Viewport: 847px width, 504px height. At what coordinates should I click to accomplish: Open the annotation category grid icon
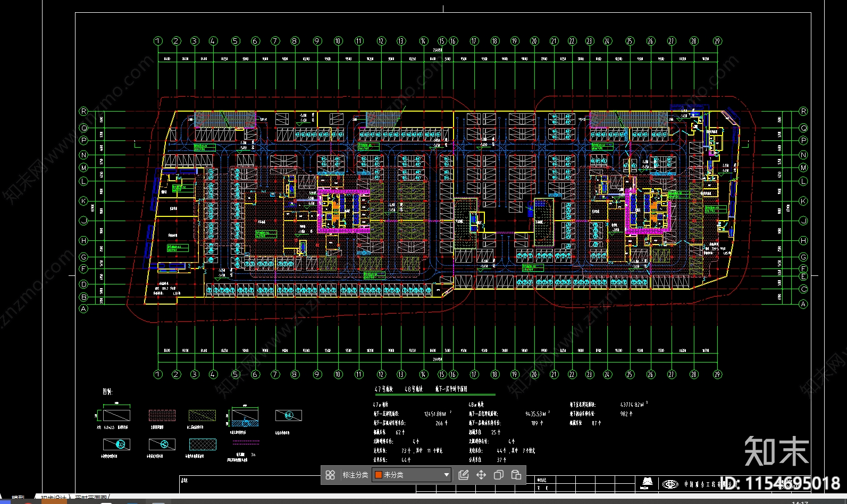click(x=330, y=475)
